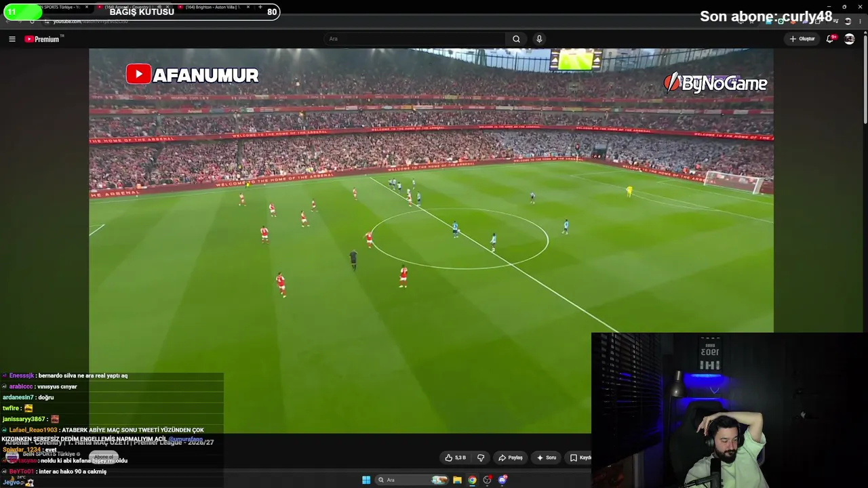Click the Paylaş share button

point(511,457)
